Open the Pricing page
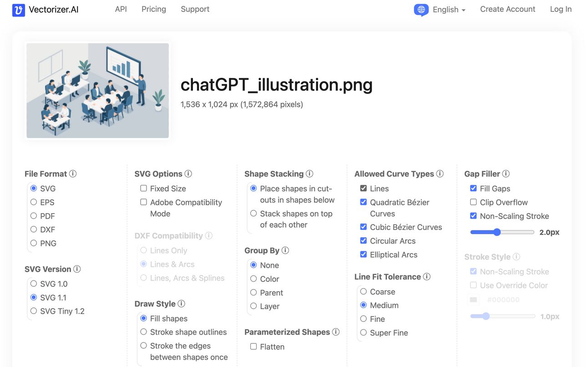This screenshot has width=588, height=367. pyautogui.click(x=154, y=9)
